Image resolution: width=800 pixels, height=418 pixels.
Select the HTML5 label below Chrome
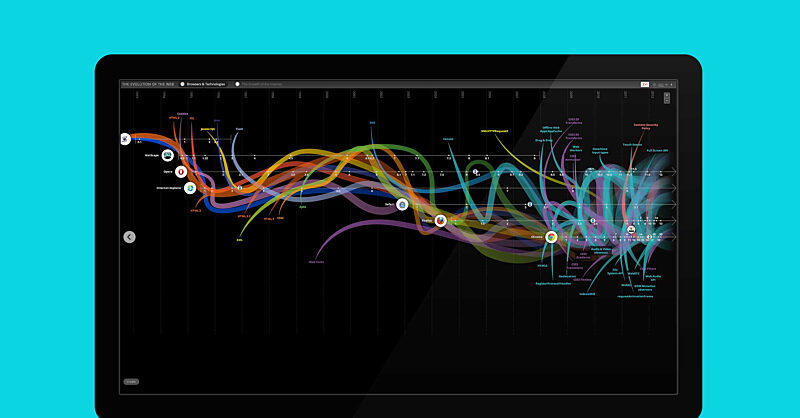tap(542, 265)
